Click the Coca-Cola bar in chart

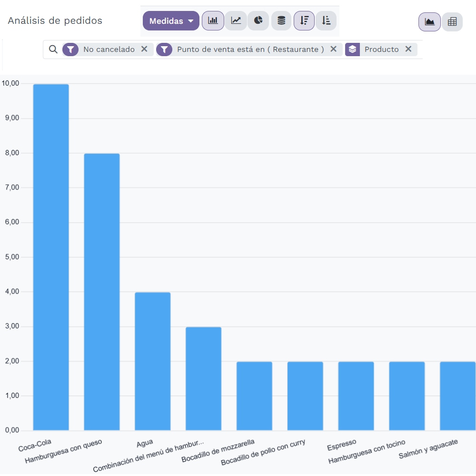(51, 257)
